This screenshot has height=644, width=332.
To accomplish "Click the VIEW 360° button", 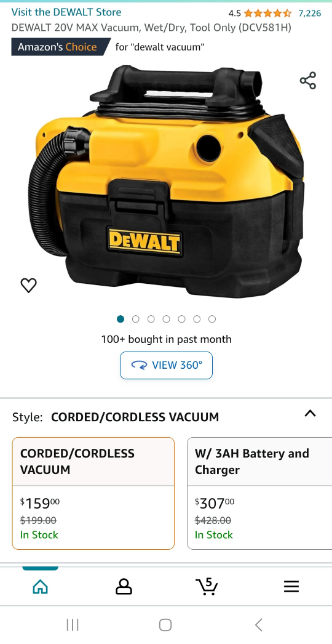I will point(166,365).
